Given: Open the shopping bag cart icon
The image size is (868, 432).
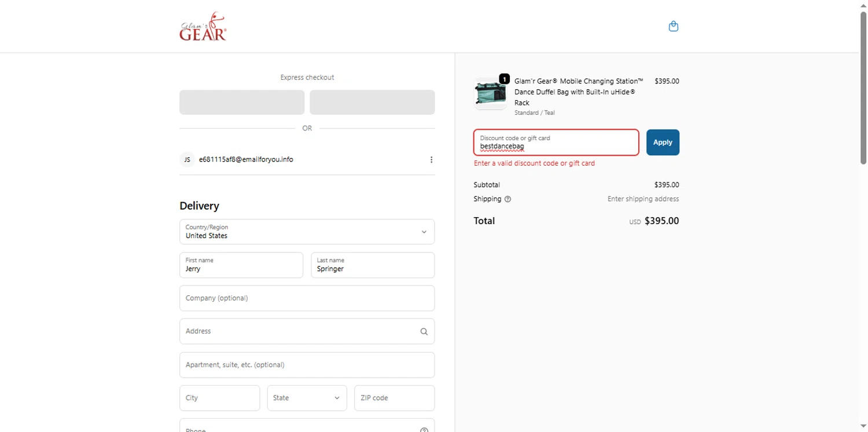Looking at the screenshot, I should (673, 26).
